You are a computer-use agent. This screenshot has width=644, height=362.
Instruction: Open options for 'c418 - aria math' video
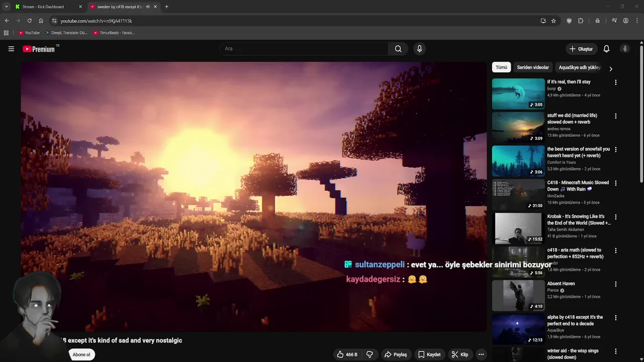click(615, 251)
